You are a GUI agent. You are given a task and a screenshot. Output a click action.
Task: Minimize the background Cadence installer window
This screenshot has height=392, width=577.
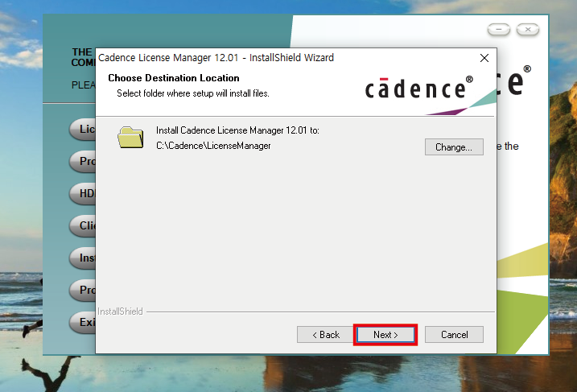point(499,30)
